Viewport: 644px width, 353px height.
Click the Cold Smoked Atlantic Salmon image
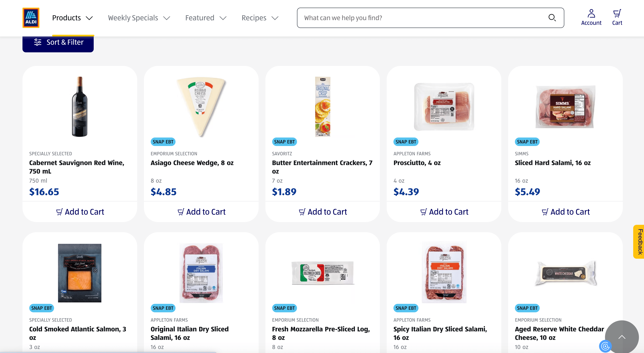(80, 273)
